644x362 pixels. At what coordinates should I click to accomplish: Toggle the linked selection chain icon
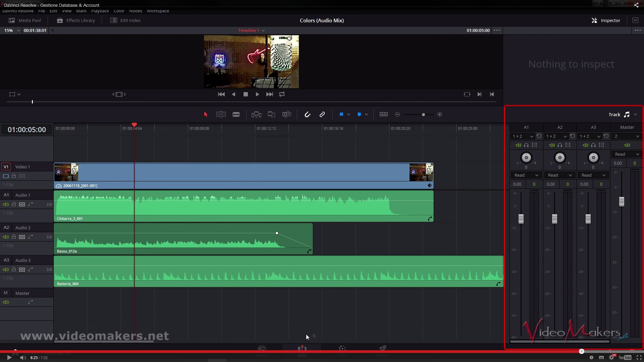click(322, 115)
